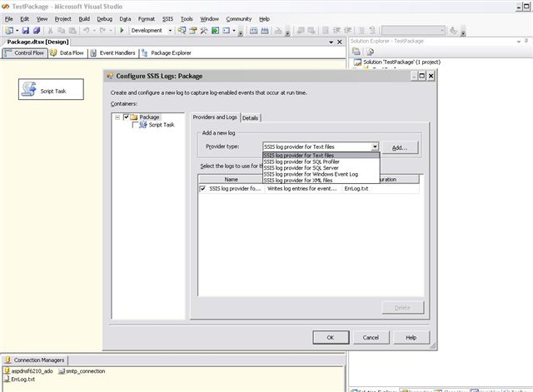Toggle the Script Task container checkbox
Screen dimensions: 533x392
[x=136, y=125]
